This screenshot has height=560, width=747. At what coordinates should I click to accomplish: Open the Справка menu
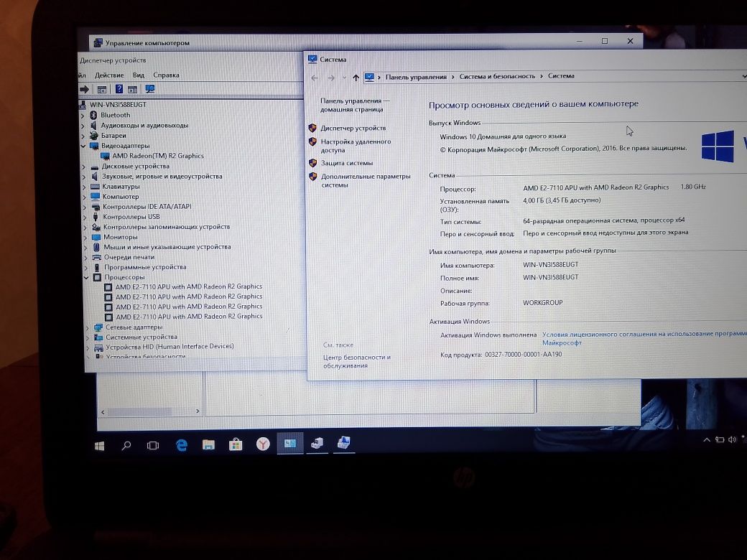click(x=166, y=75)
